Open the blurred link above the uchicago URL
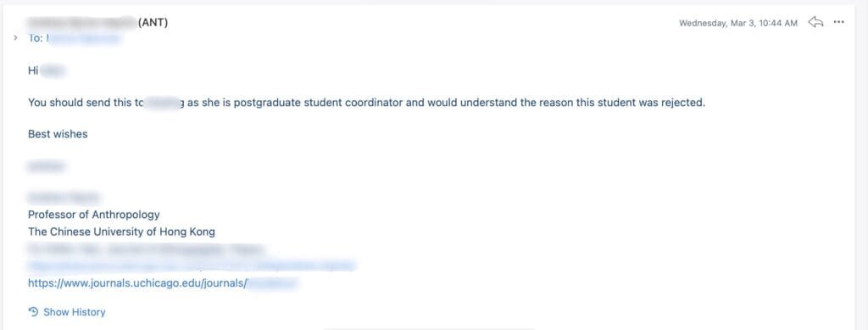Viewport: 868px width, 330px height. tap(191, 266)
